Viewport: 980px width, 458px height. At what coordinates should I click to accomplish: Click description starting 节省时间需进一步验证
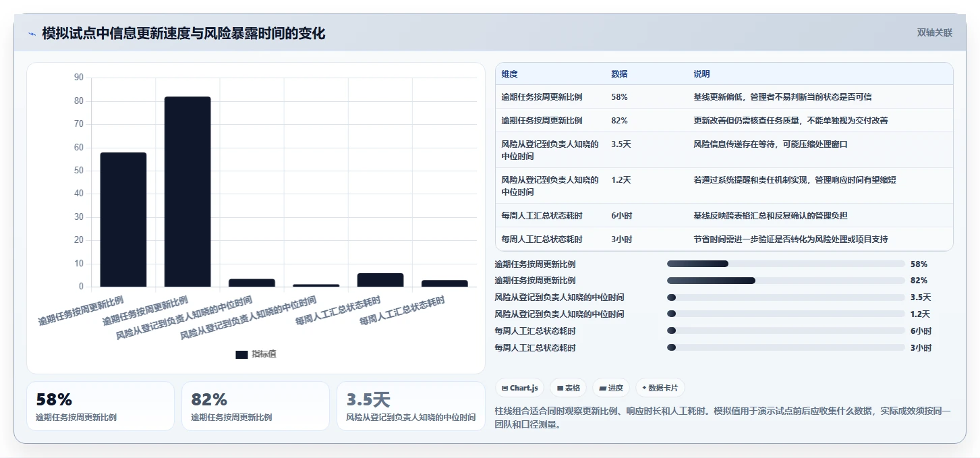pos(790,239)
